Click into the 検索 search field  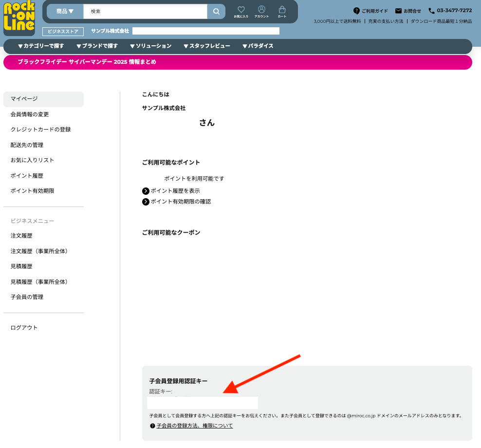click(x=145, y=11)
